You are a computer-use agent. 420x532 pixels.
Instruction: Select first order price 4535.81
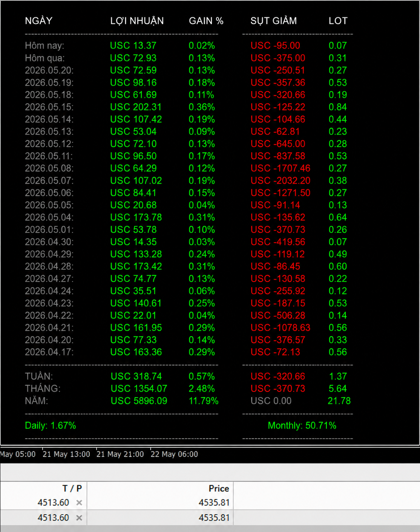coord(214,503)
